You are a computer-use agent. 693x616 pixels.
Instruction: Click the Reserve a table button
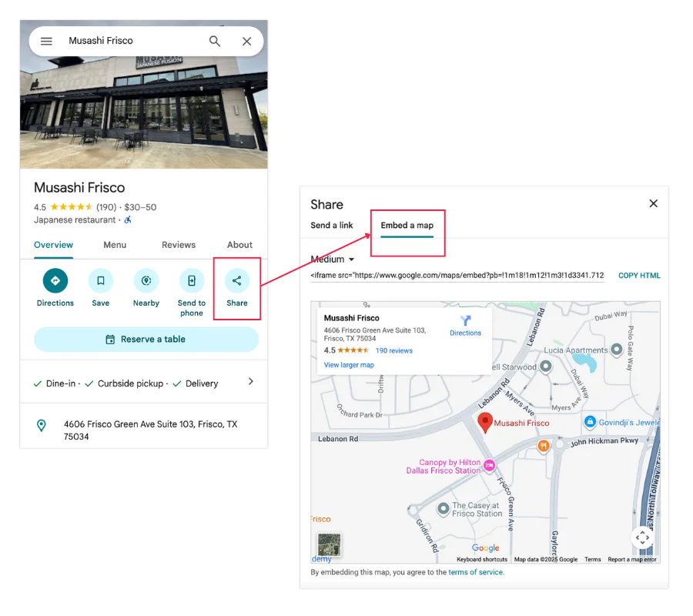coord(146,340)
